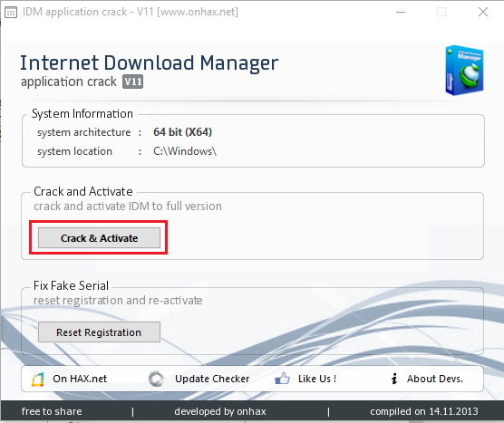Image resolution: width=504 pixels, height=423 pixels.
Task: Select the Like Us ! label
Action: (317, 379)
